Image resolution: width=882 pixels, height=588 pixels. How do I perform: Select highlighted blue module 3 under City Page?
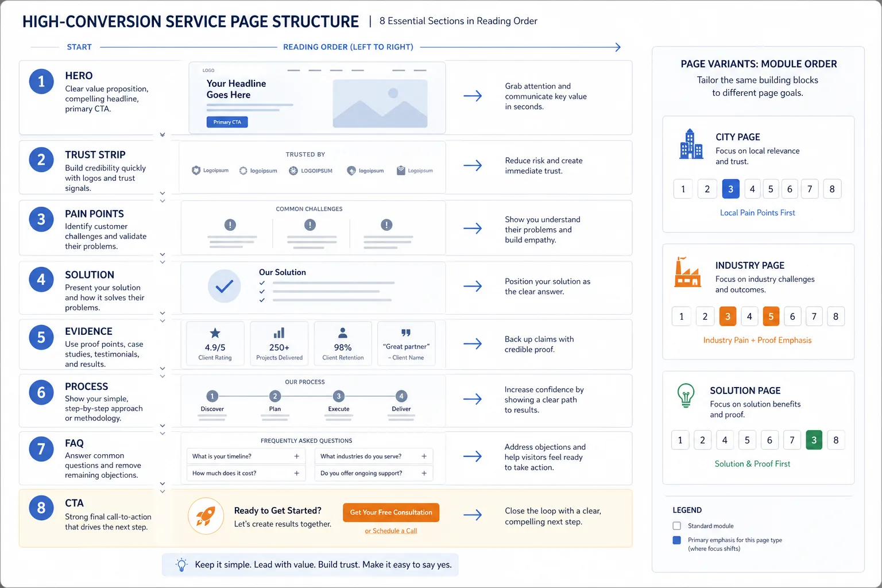[730, 189]
